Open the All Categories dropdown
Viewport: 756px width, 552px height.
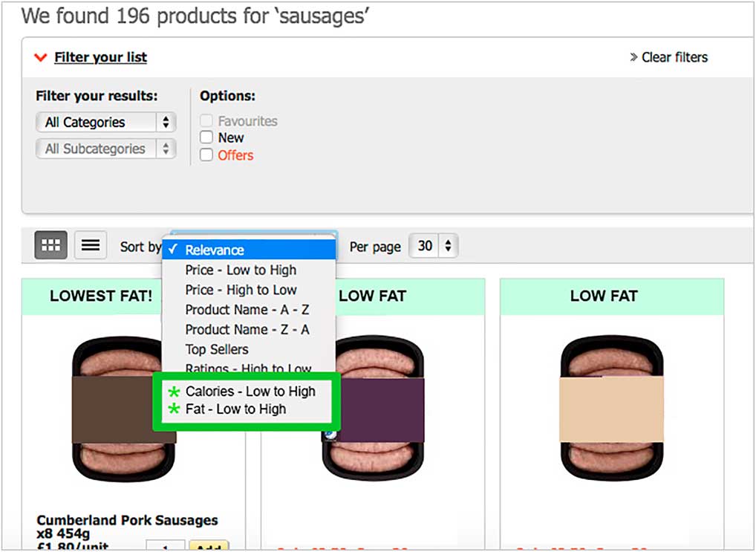pos(105,122)
